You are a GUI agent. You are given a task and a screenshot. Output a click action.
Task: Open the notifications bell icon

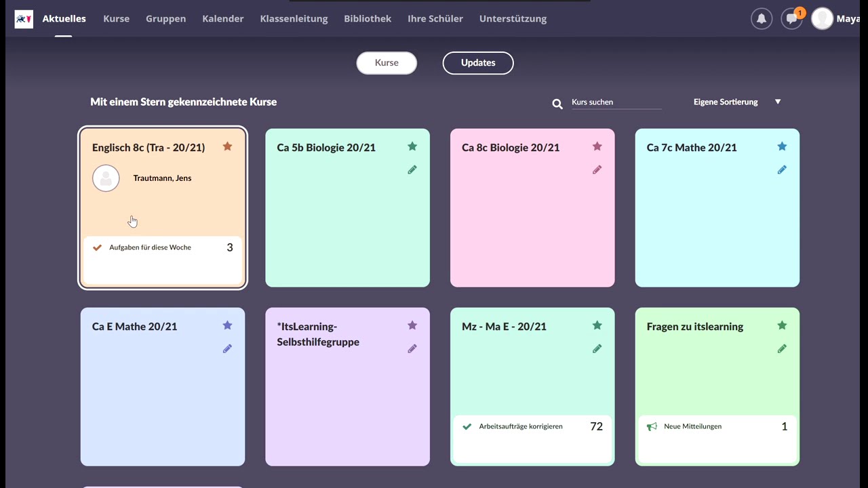point(762,19)
